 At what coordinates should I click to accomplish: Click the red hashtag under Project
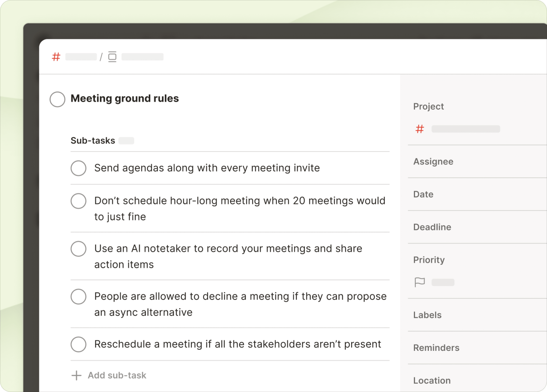pos(420,129)
